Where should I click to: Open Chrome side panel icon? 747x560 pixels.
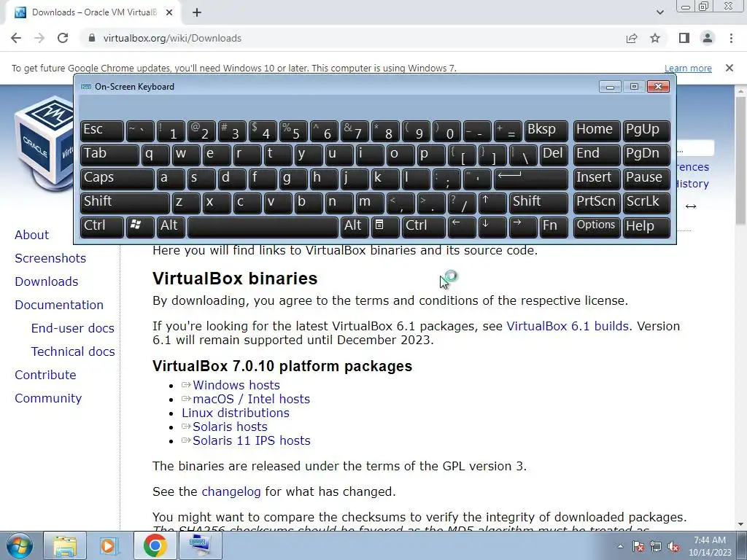click(684, 38)
